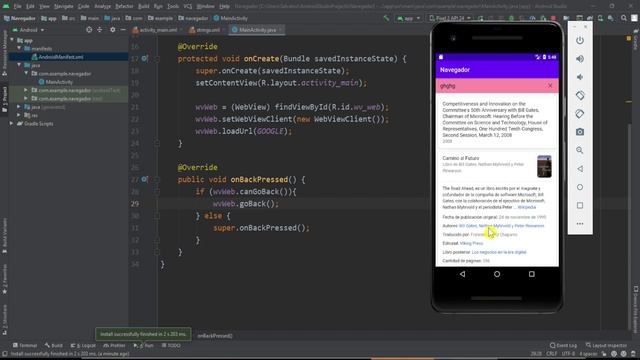Click the Make Project hammer icon
The height and width of the screenshot is (360, 640).
click(386, 18)
